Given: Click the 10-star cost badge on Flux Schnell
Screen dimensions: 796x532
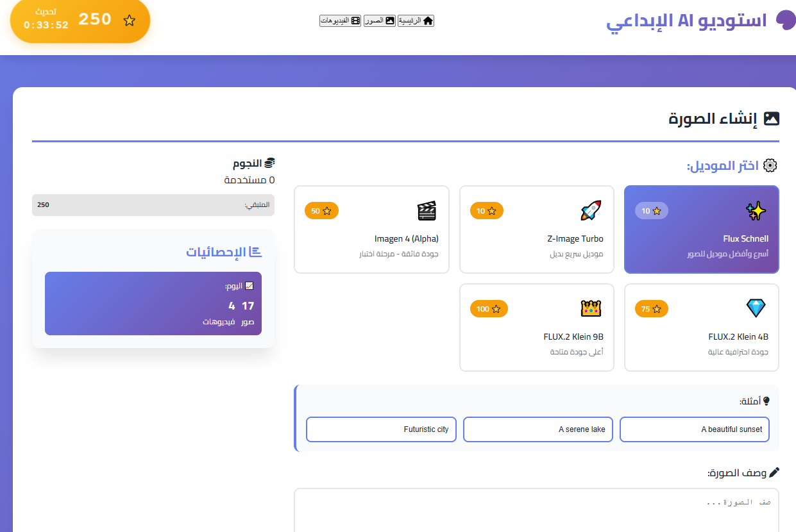Looking at the screenshot, I should pos(652,211).
